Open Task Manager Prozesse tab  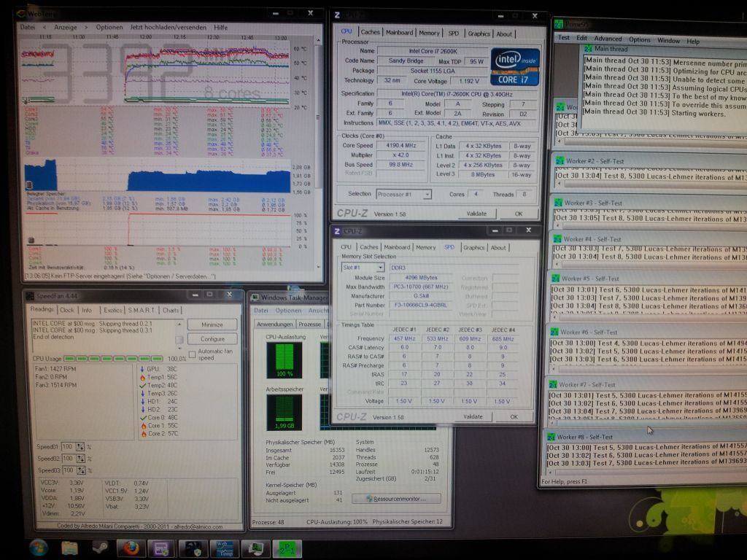point(309,324)
